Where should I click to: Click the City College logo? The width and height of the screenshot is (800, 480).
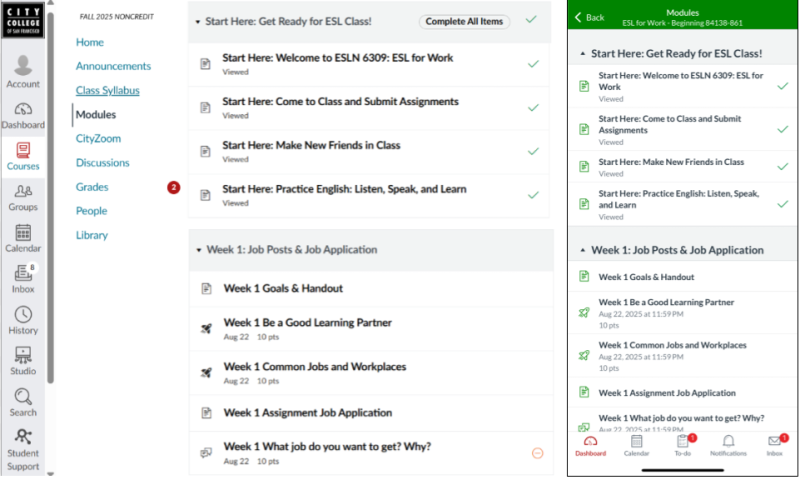point(23,20)
